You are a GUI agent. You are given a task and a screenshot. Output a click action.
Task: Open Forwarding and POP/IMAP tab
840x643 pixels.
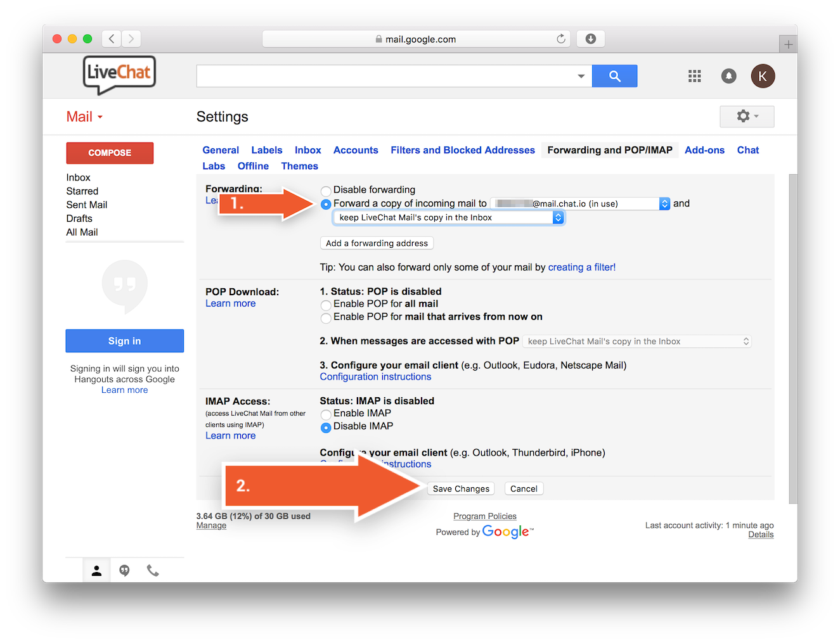point(610,150)
